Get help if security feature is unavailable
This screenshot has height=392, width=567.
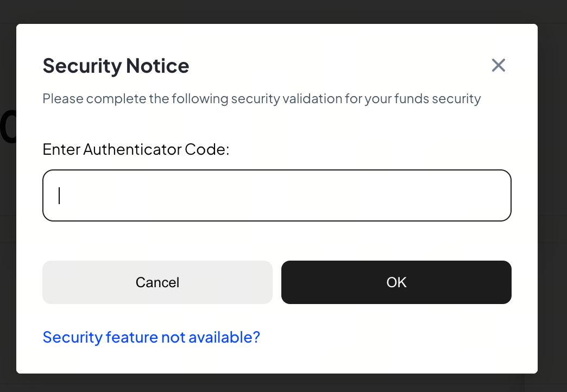point(152,338)
